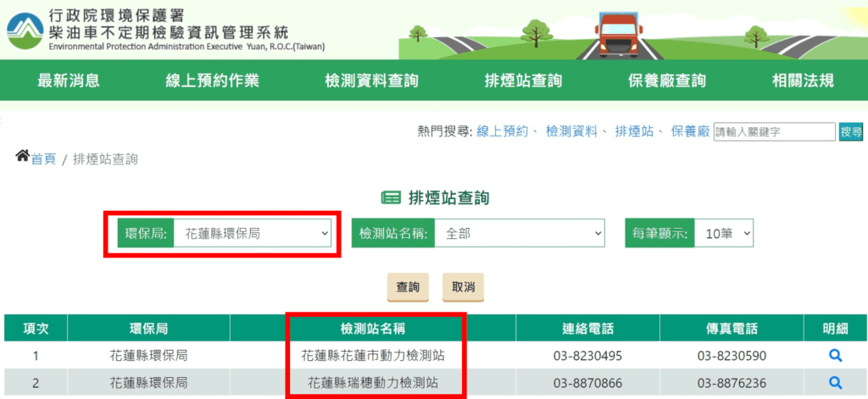Go to 線上預約作業 menu item

pos(212,81)
